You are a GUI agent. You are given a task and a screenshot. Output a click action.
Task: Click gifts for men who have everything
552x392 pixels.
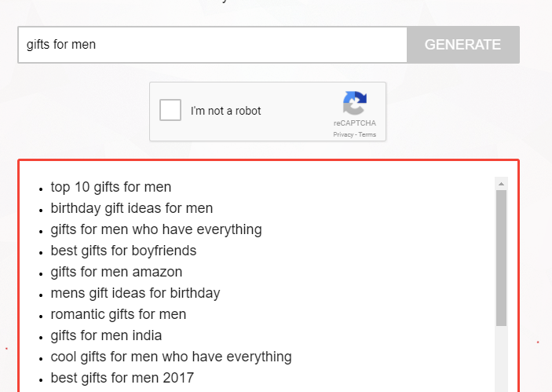coord(156,229)
